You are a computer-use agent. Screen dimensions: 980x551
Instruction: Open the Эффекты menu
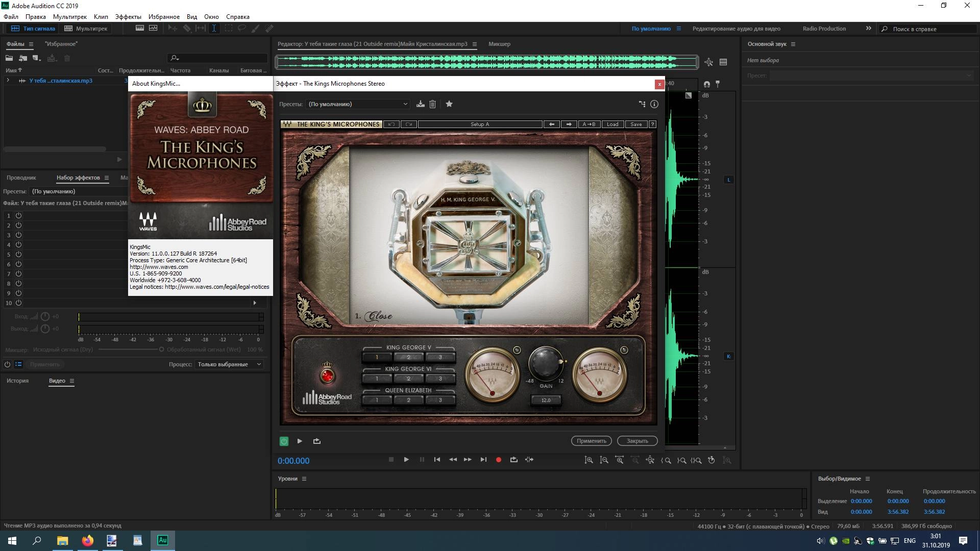(128, 17)
